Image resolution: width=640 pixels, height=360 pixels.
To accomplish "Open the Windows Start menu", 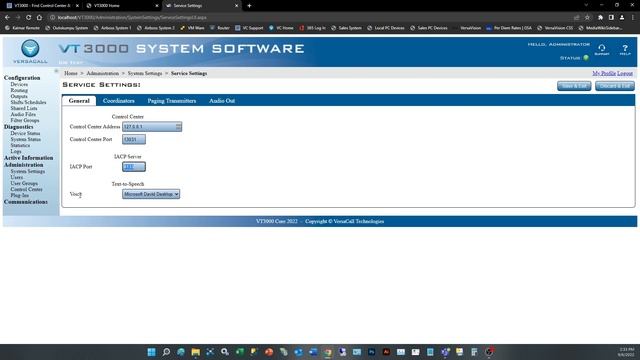I will click(151, 352).
